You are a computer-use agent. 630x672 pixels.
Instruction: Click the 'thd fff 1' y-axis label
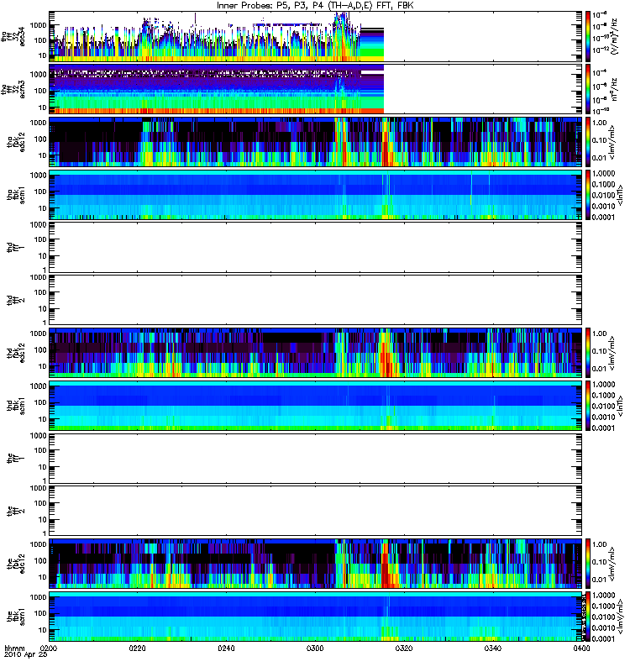coord(16,247)
